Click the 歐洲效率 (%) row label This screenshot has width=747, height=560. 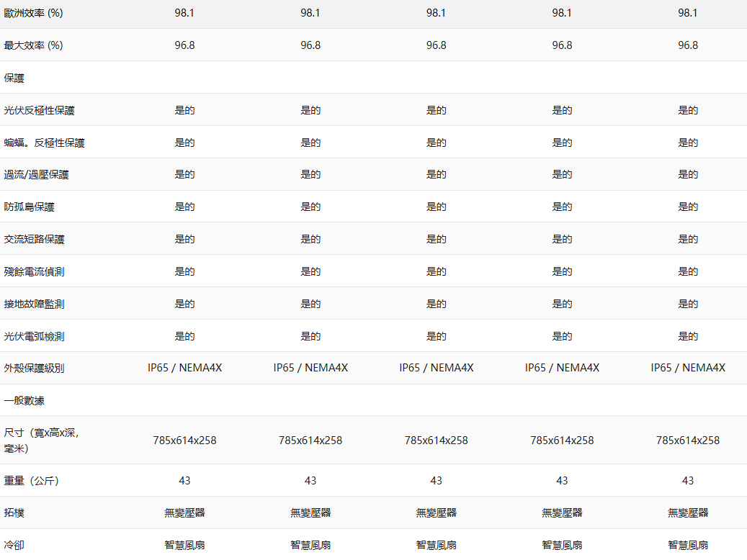click(x=33, y=13)
